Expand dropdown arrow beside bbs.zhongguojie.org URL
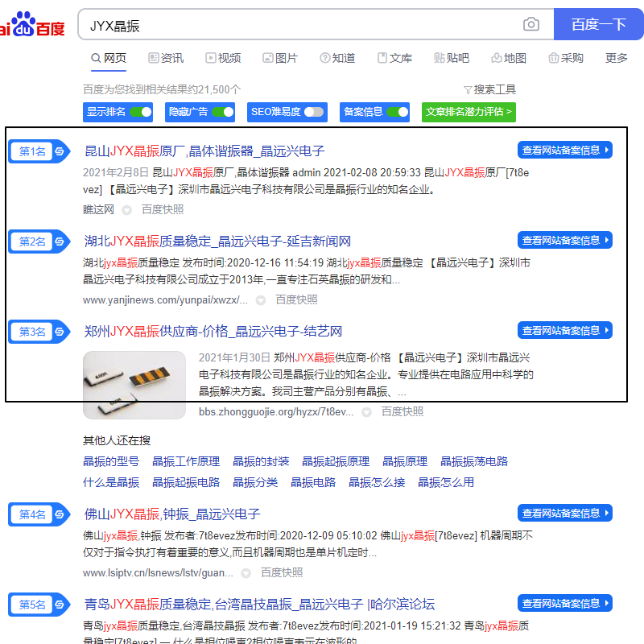644x644 pixels. tap(366, 412)
